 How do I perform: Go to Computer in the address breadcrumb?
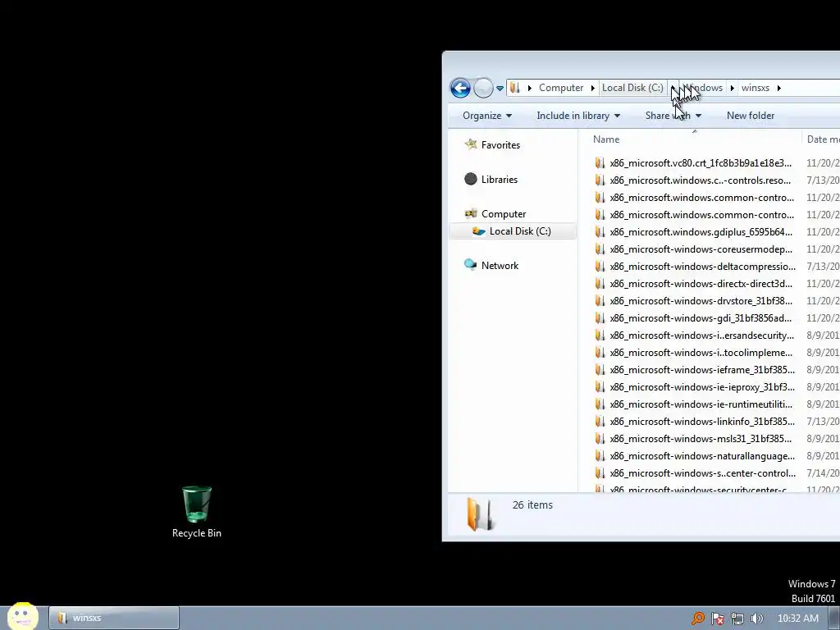pos(561,88)
